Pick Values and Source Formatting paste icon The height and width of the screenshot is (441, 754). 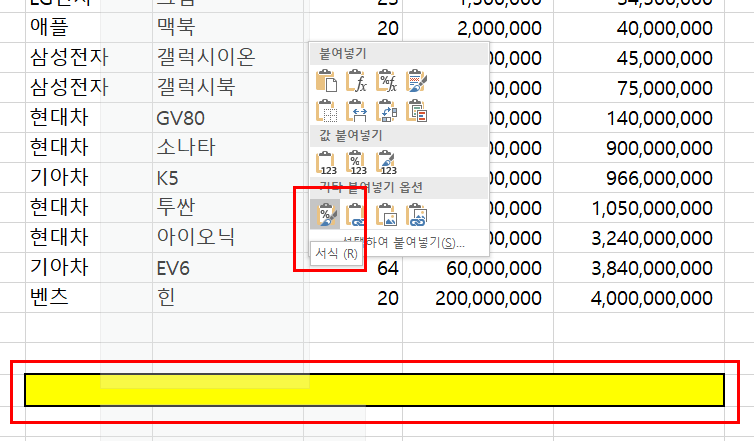click(x=386, y=163)
